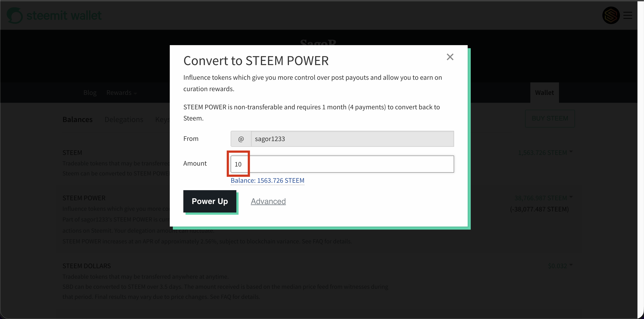This screenshot has width=644, height=319.
Task: Switch to the Blog tab
Action: pos(90,92)
